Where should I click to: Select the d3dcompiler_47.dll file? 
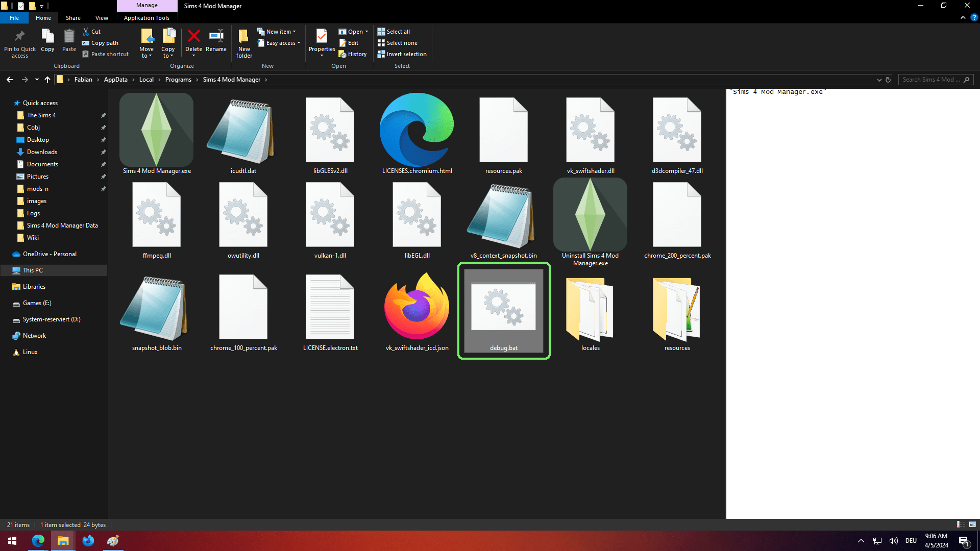(677, 134)
